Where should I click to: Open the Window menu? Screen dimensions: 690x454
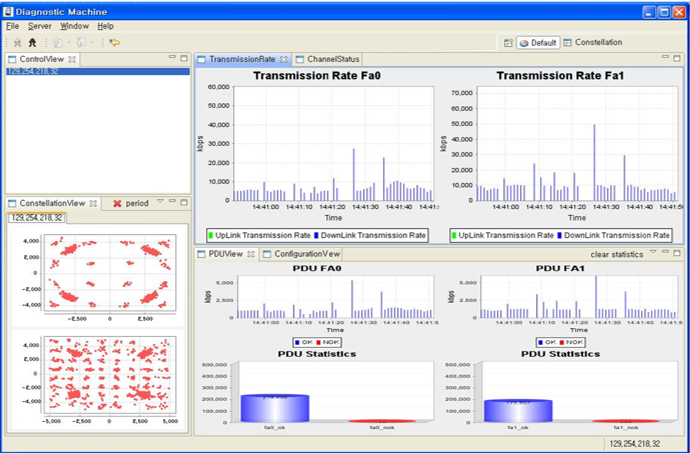point(74,25)
